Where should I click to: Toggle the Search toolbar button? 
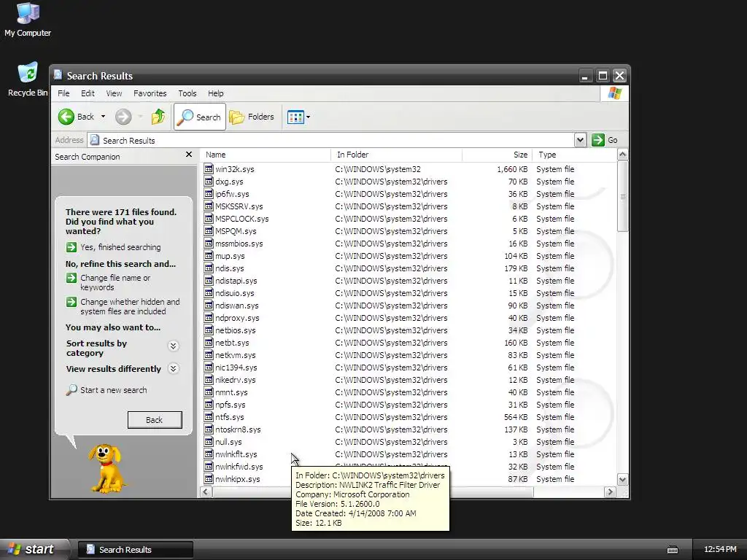[200, 117]
